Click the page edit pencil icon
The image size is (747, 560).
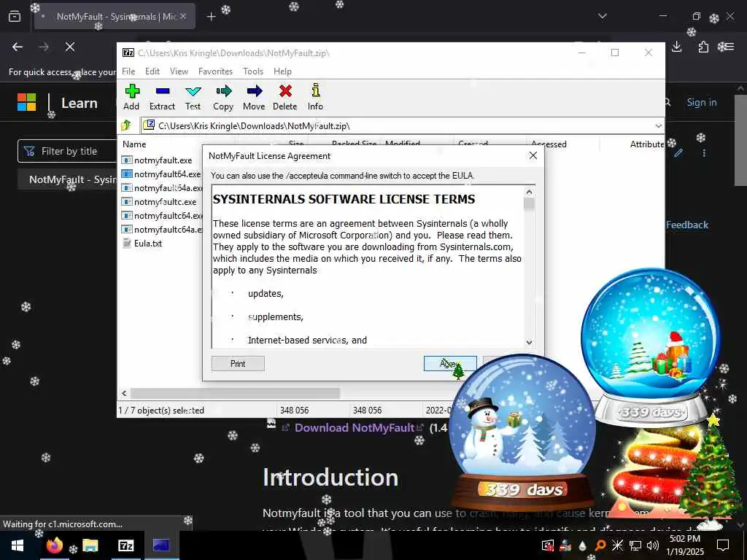coord(678,153)
